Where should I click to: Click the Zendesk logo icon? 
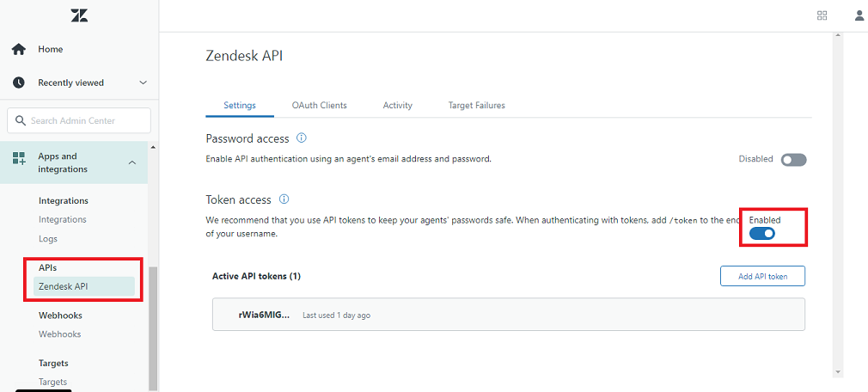click(x=79, y=15)
